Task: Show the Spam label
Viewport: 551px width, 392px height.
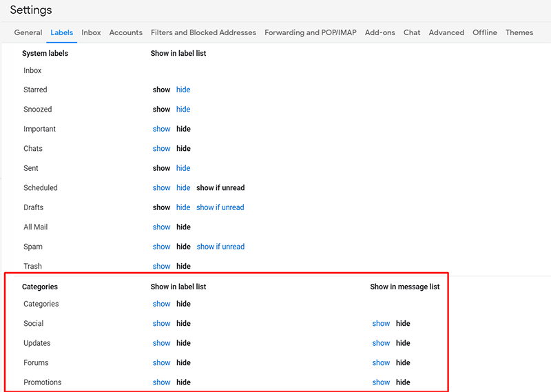Action: 161,247
